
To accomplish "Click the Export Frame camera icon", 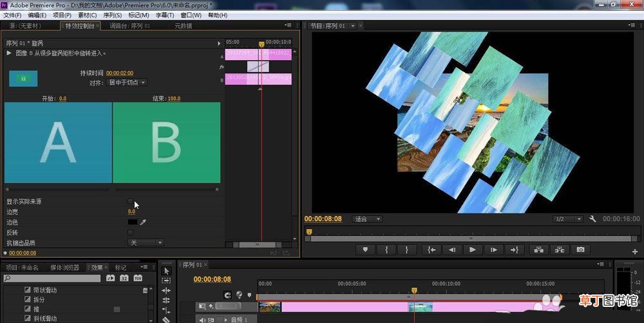I will pos(580,250).
